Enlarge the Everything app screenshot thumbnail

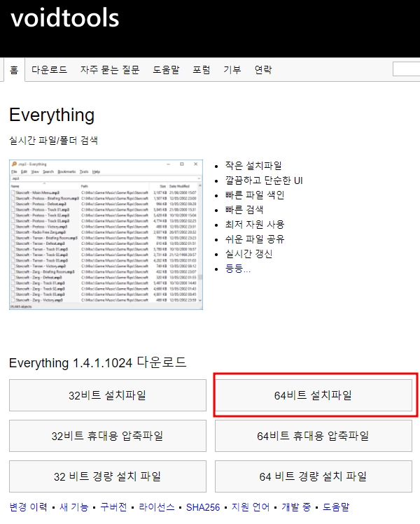pyautogui.click(x=106, y=234)
